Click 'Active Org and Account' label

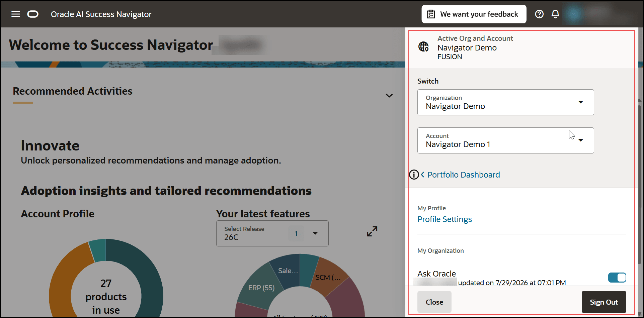(475, 38)
